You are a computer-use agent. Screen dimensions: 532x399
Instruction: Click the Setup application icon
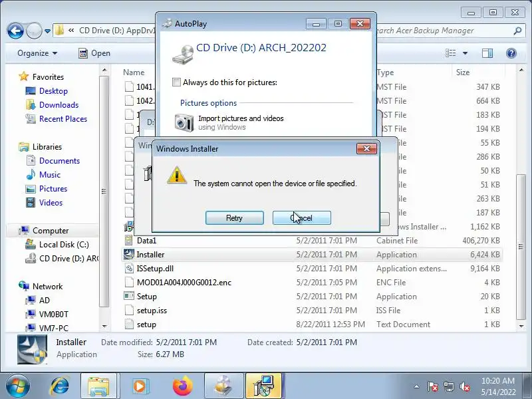129,296
